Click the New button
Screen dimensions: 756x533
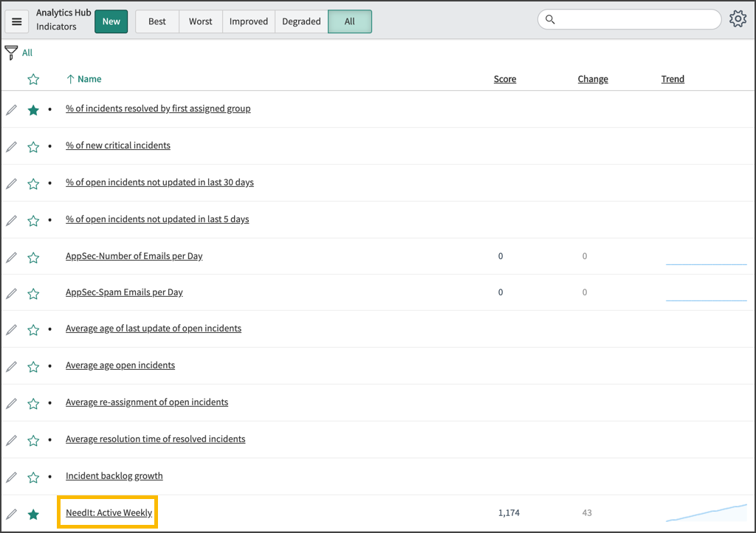[x=111, y=21]
